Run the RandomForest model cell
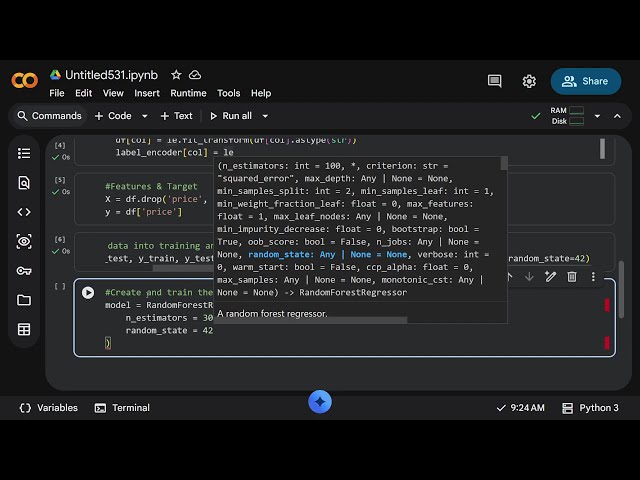Viewport: 640px width, 480px height. pyautogui.click(x=88, y=293)
